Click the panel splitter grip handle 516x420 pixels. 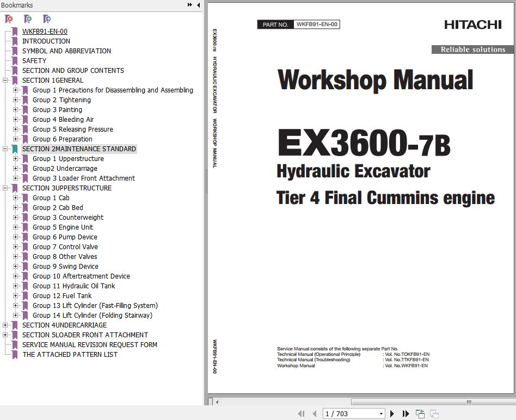click(x=206, y=182)
